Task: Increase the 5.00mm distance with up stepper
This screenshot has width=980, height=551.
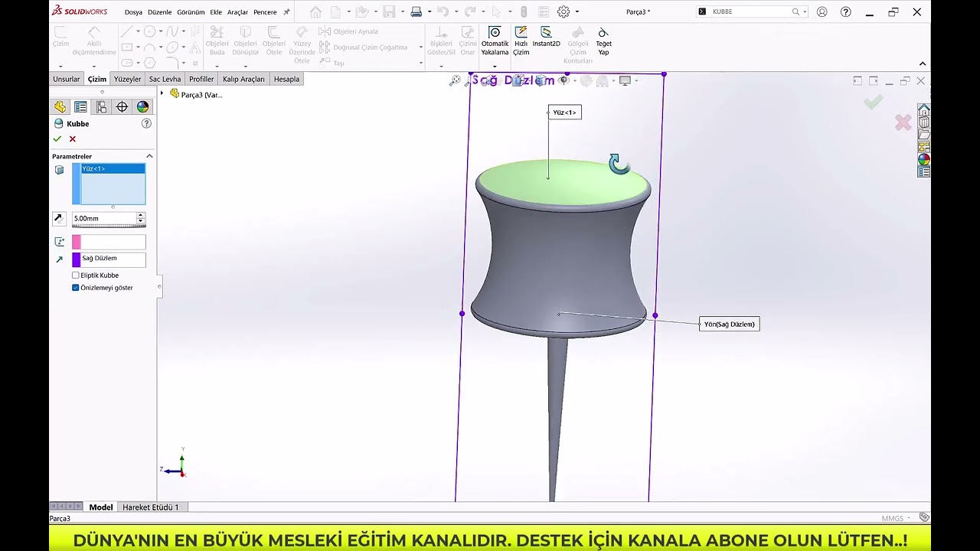Action: pos(140,216)
